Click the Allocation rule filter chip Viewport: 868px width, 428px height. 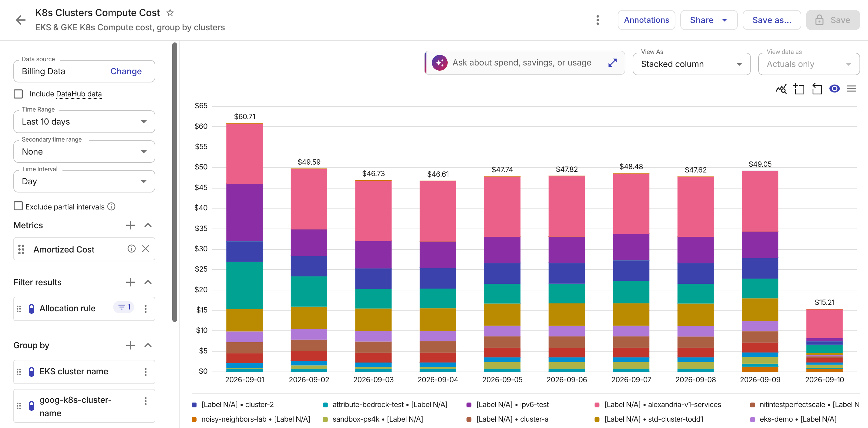(84, 309)
